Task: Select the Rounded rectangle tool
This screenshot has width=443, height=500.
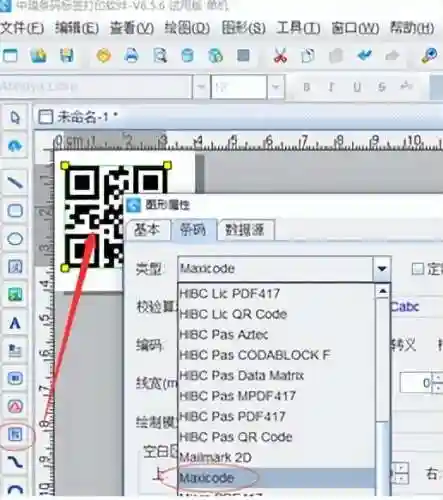Action: [15, 211]
